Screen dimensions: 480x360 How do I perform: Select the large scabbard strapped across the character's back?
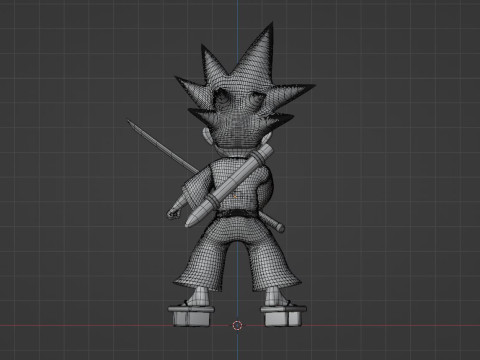[229, 186]
